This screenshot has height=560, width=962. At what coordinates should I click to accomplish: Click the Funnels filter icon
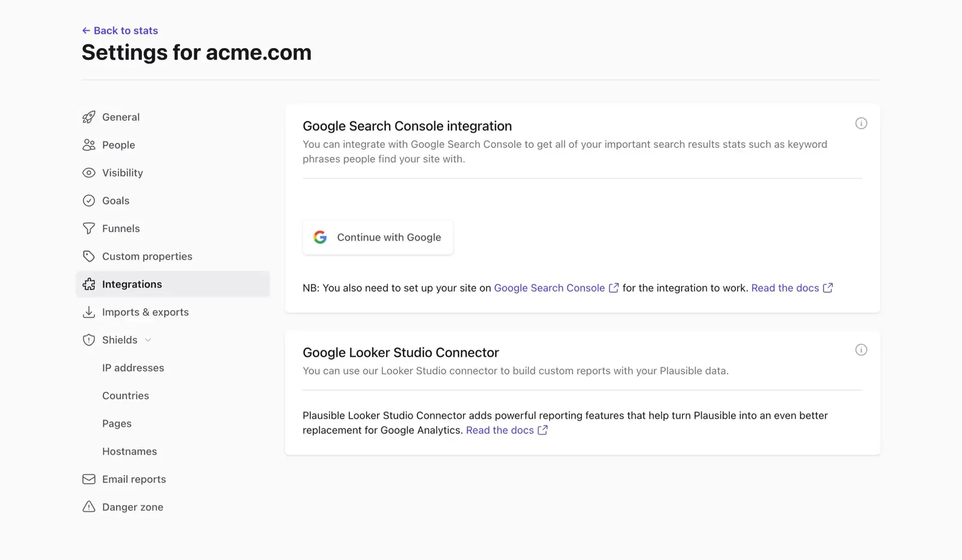88,228
